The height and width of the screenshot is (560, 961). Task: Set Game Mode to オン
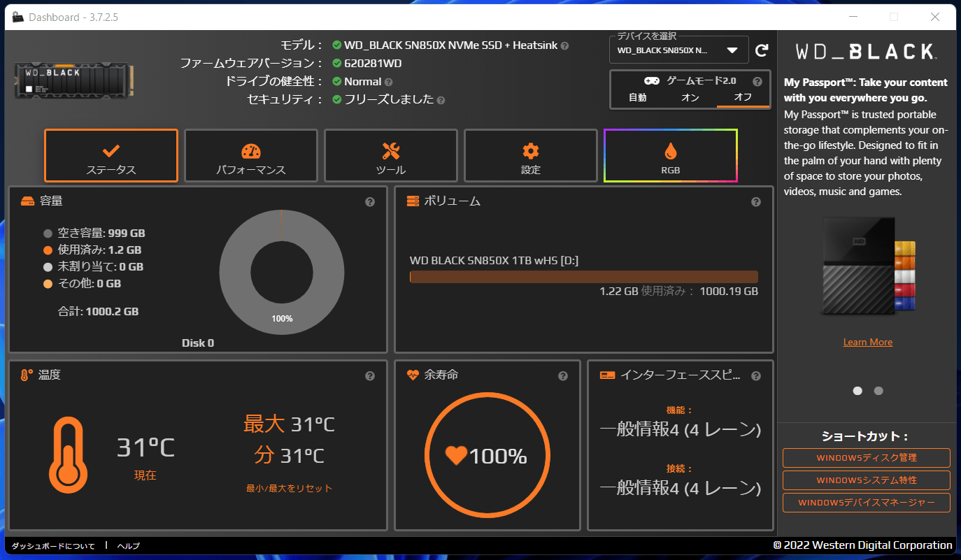click(690, 97)
